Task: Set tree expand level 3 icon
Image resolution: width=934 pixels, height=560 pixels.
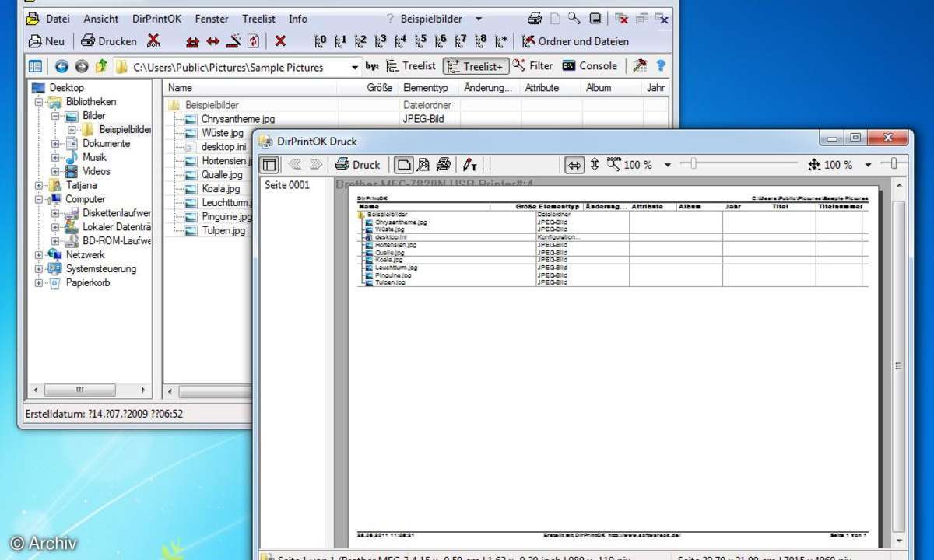Action: [x=381, y=41]
